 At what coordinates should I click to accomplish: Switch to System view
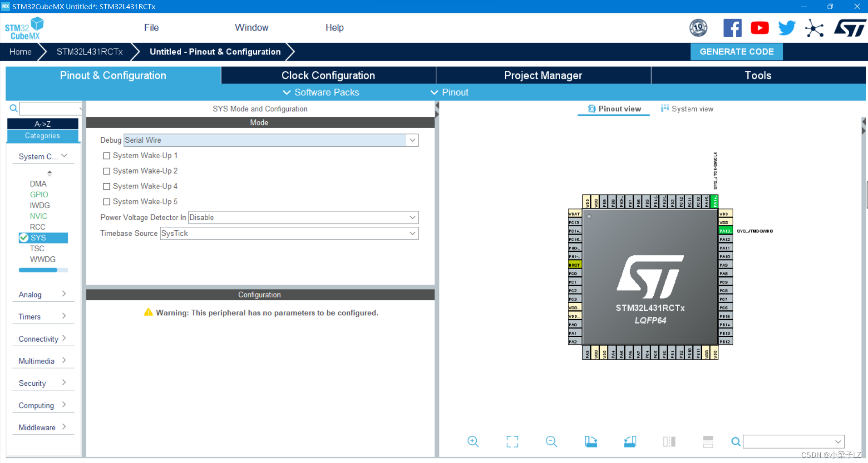coord(687,109)
